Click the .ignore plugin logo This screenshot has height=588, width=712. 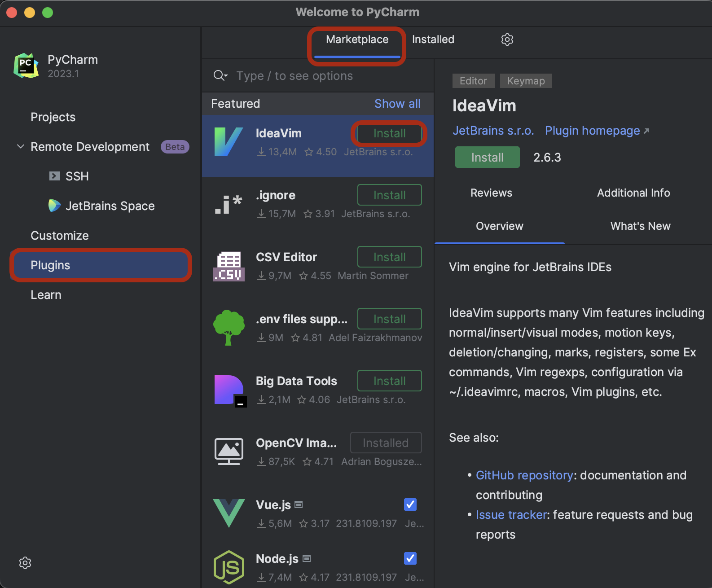pyautogui.click(x=229, y=204)
